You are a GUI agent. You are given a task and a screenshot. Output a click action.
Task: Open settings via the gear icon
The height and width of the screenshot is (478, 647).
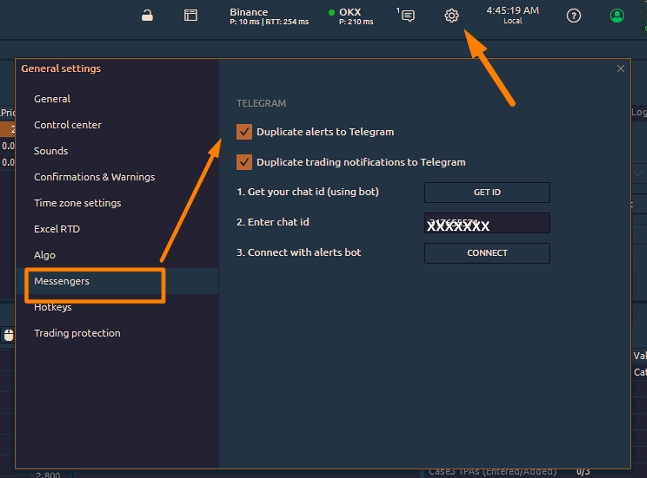pos(452,15)
